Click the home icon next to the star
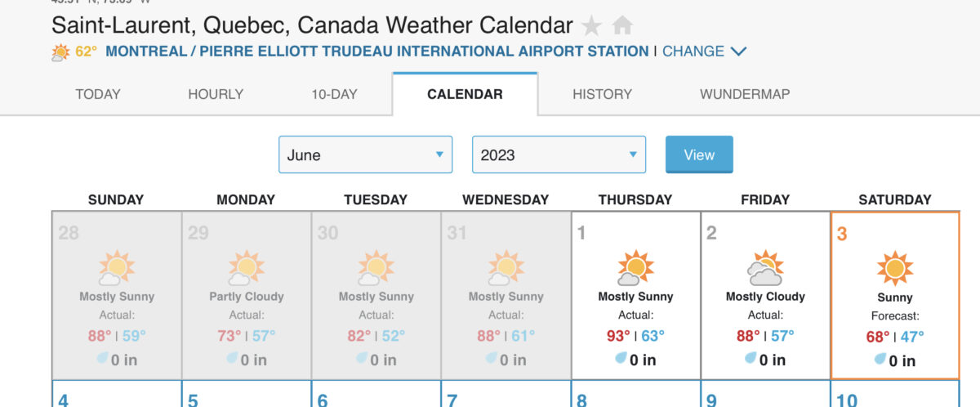Screen dimensions: 980x407 coord(622,26)
